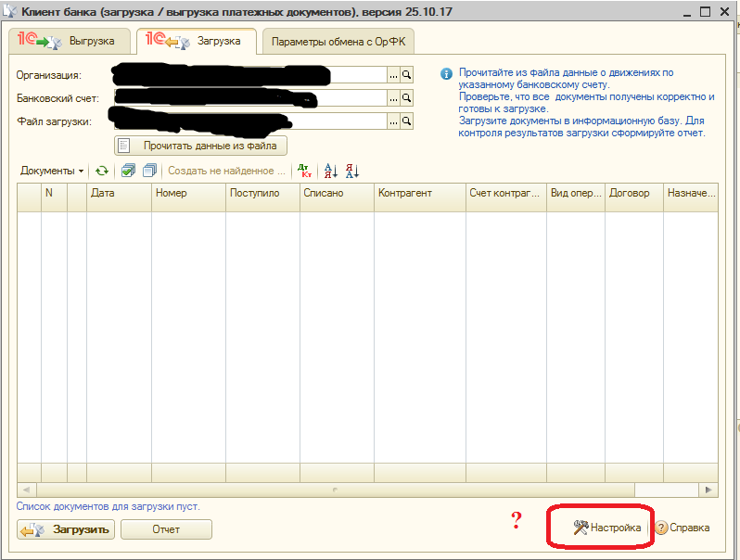
Task: Move table view left with the scrollbar arrow
Action: 26,490
